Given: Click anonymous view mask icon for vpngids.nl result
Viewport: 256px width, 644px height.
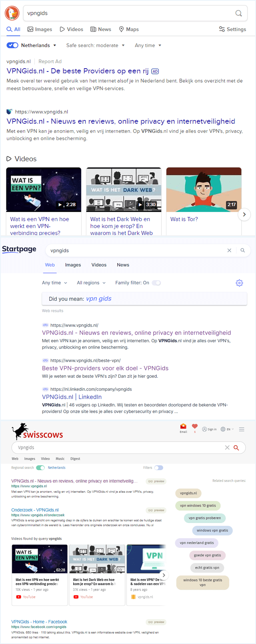Looking at the screenshot, I should 46,325.
